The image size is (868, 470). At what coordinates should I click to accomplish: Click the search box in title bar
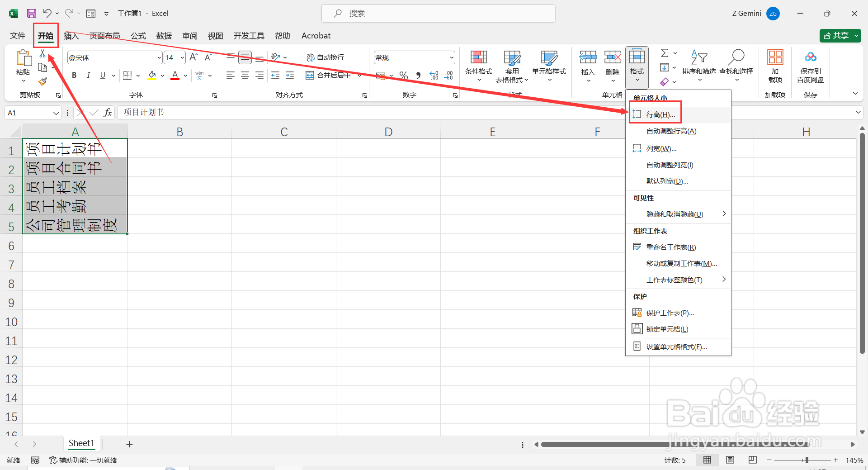coord(438,14)
